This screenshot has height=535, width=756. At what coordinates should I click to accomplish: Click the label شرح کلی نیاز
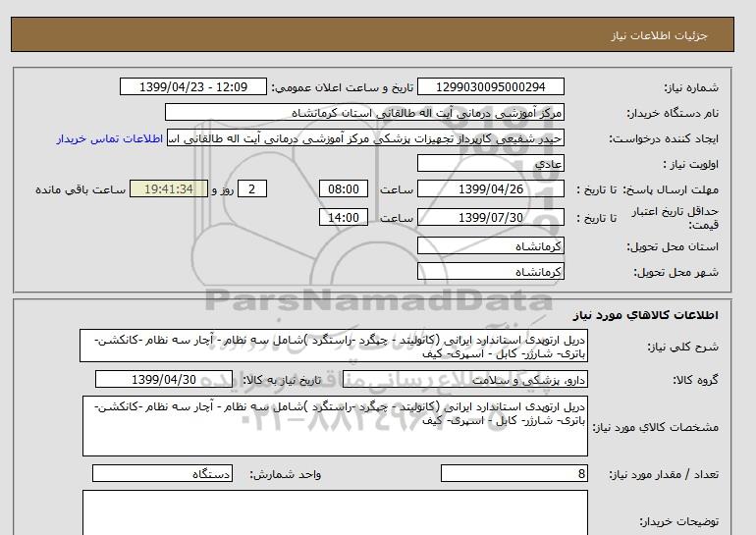(682, 347)
